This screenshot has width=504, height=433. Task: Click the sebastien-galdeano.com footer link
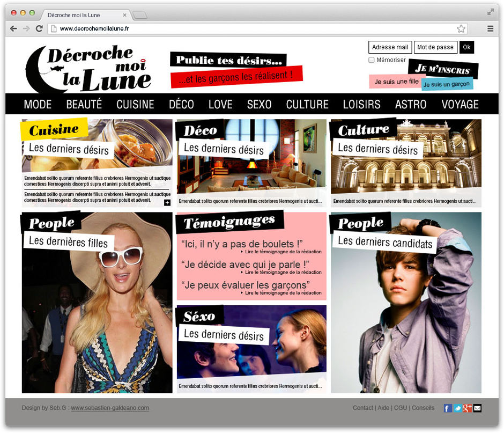(x=110, y=408)
